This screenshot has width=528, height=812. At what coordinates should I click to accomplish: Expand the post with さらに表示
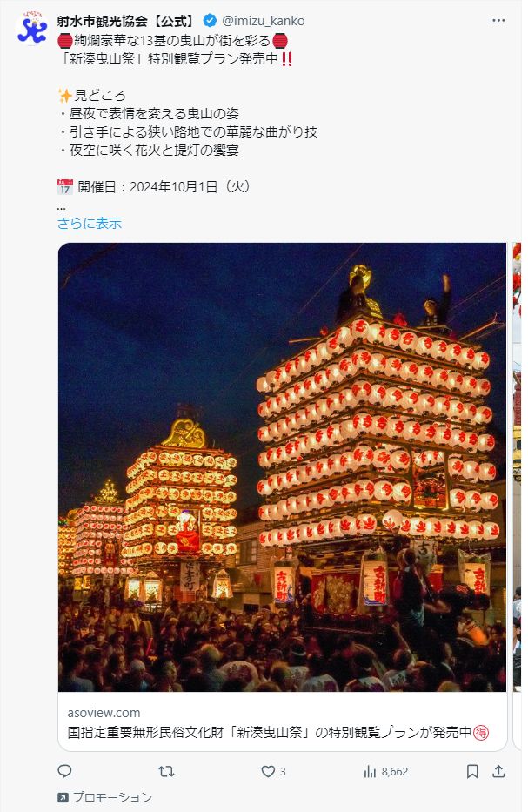click(89, 223)
